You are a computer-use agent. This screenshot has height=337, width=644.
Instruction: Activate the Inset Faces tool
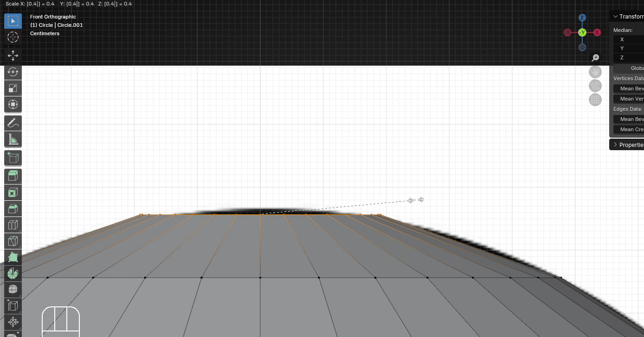tap(13, 192)
